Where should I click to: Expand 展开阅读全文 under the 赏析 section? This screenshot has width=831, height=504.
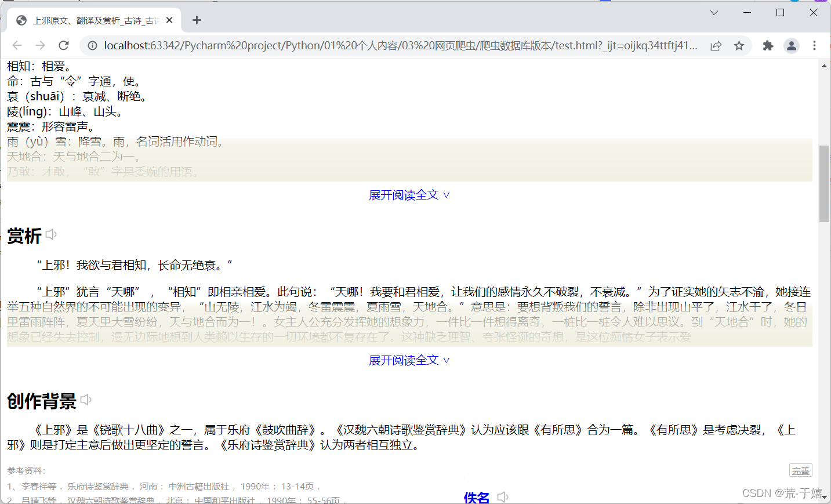click(409, 360)
